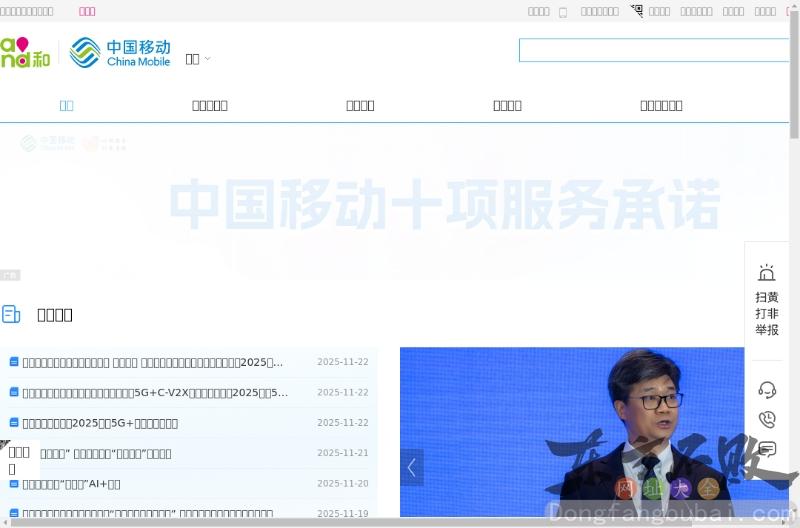Click the pink link in top utility bar

[x=87, y=11]
